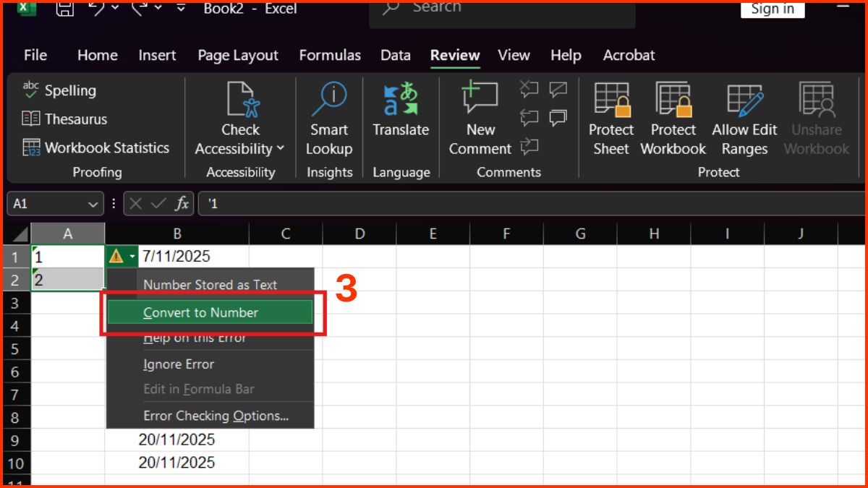Select Convert to Number from context menu
Screen dimensions: 868x488
pyautogui.click(x=210, y=312)
